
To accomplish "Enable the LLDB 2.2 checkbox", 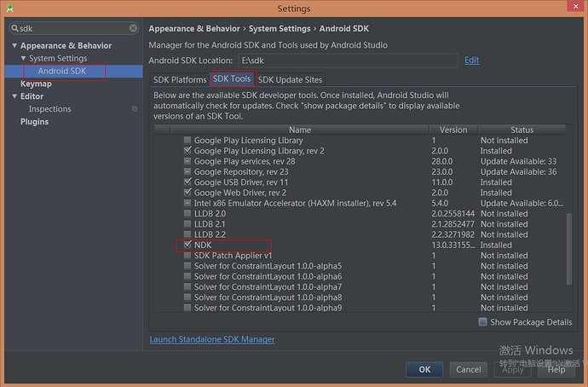I will pyautogui.click(x=187, y=234).
